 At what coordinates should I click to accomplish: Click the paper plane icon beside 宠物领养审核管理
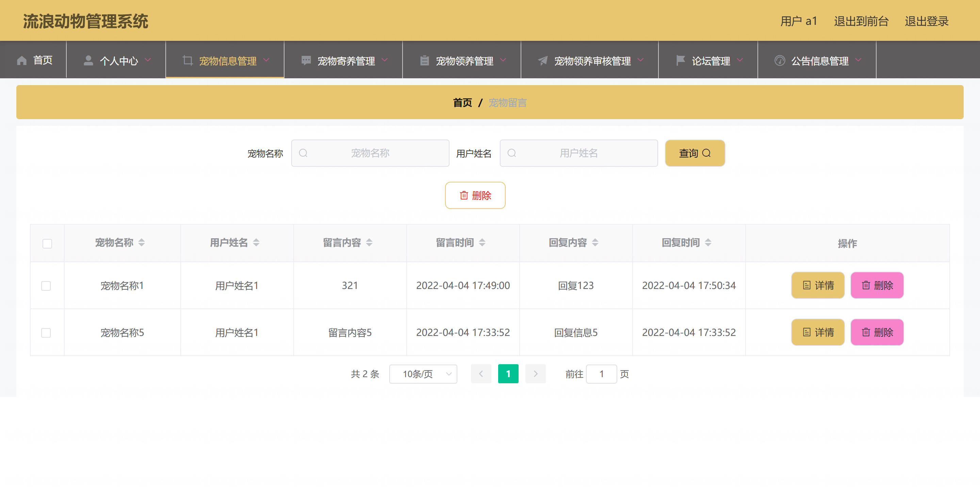[x=543, y=61]
